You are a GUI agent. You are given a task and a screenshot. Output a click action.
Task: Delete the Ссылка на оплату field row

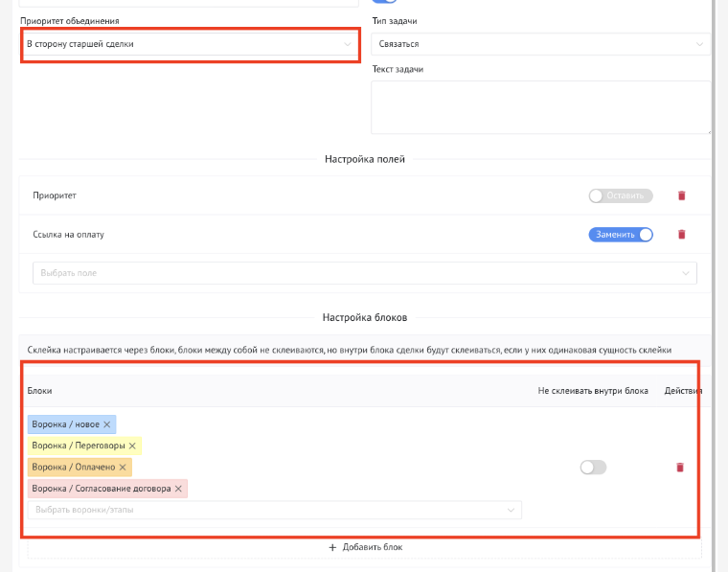[682, 234]
